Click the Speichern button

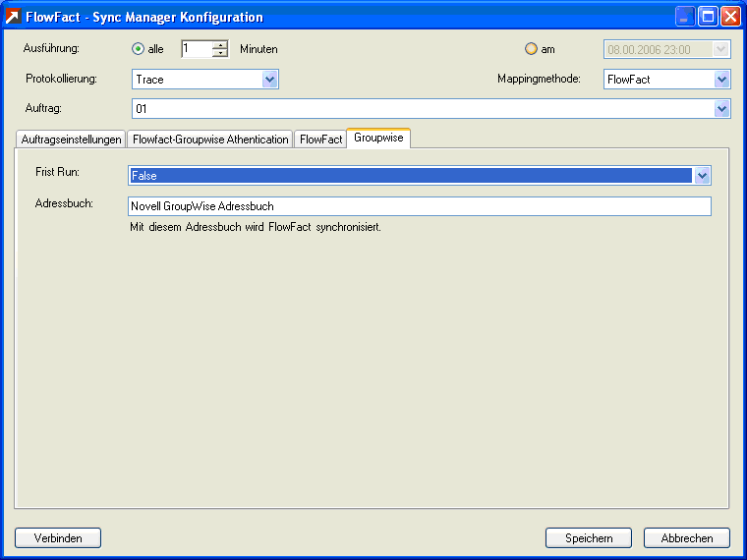[x=589, y=537]
